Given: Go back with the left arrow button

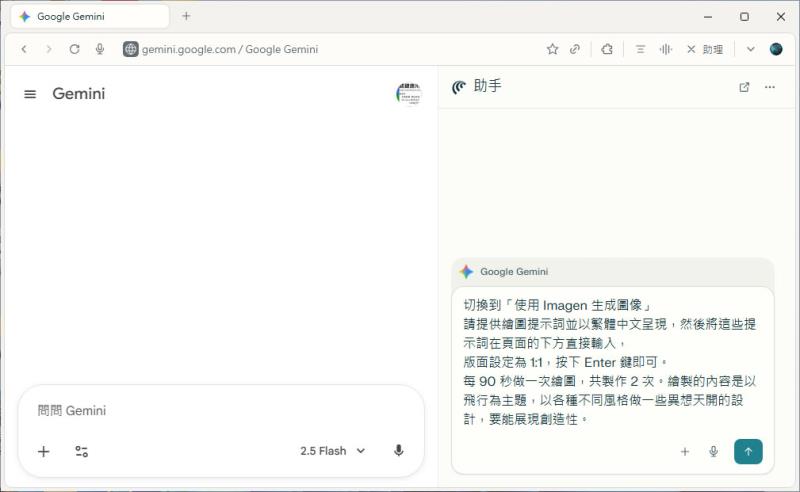Looking at the screenshot, I should tap(24, 49).
